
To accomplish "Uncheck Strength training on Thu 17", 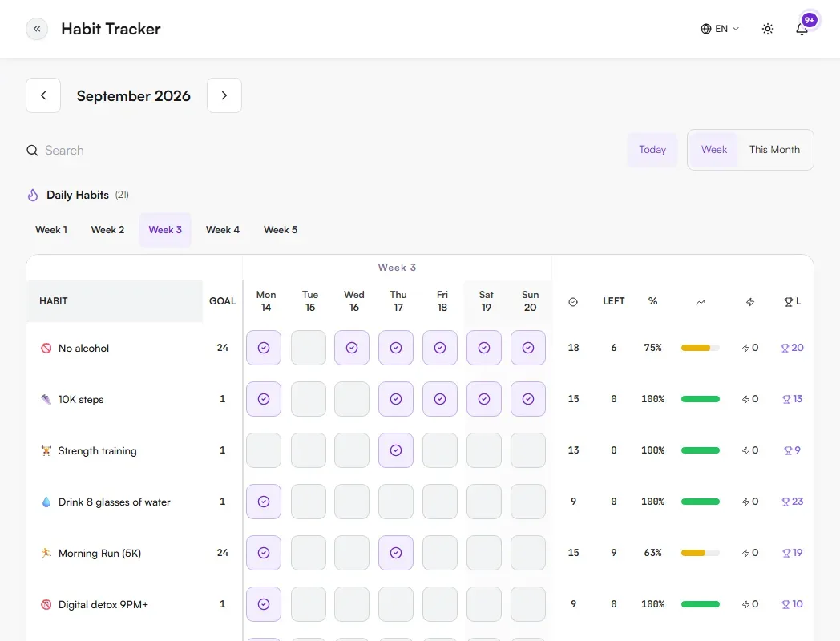I will tap(396, 450).
